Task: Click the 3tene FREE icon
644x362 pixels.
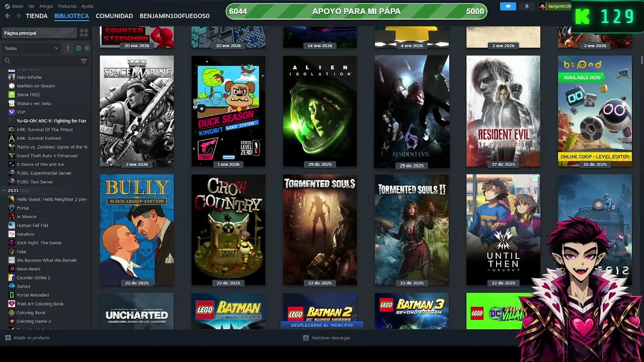Action: tap(12, 95)
